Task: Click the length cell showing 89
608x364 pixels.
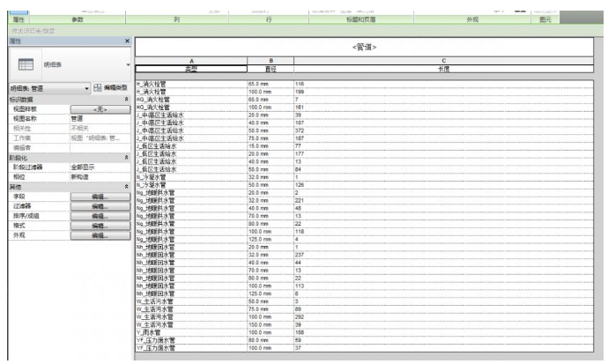Action: click(443, 309)
